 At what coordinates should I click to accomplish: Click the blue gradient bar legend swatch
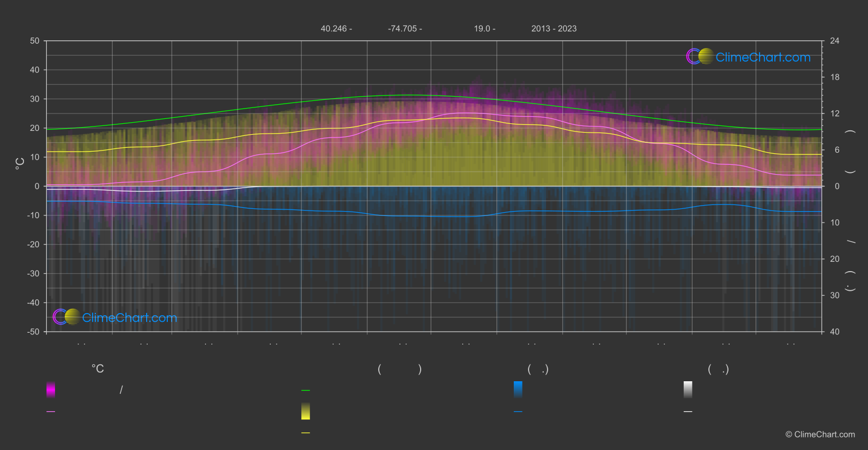[518, 389]
